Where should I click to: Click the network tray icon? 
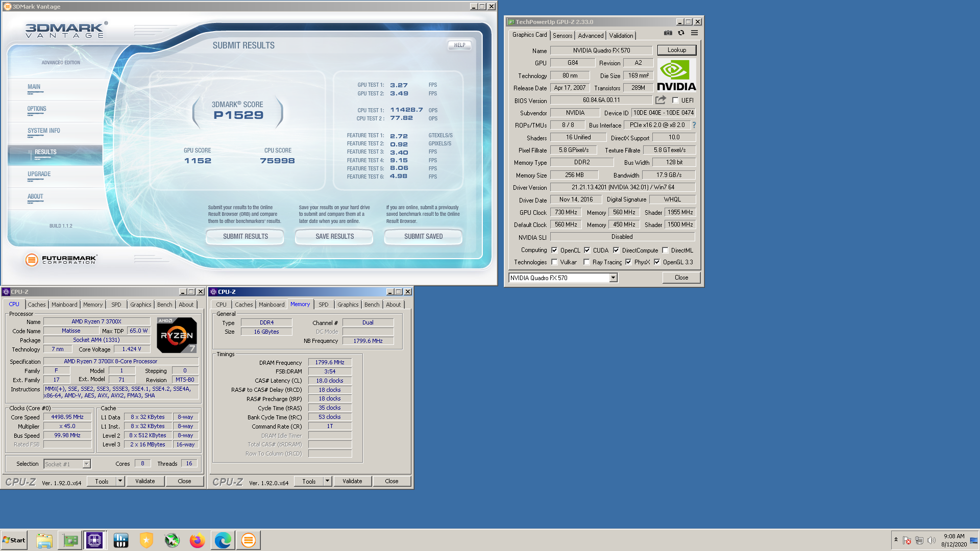coord(919,540)
